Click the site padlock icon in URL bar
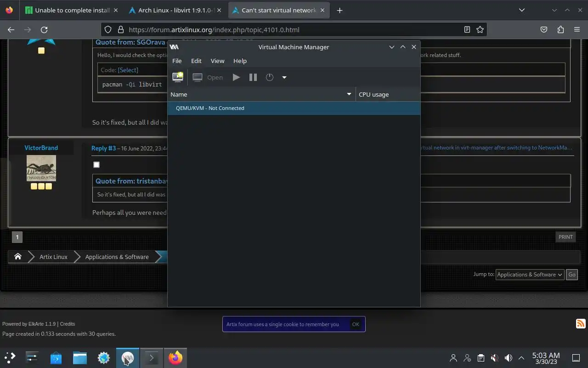The height and width of the screenshot is (368, 588). click(121, 29)
